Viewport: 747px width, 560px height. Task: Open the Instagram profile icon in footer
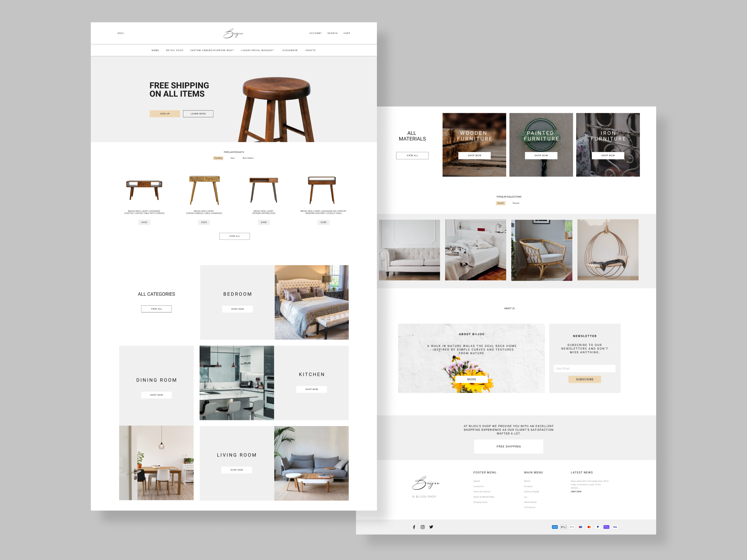click(x=422, y=527)
